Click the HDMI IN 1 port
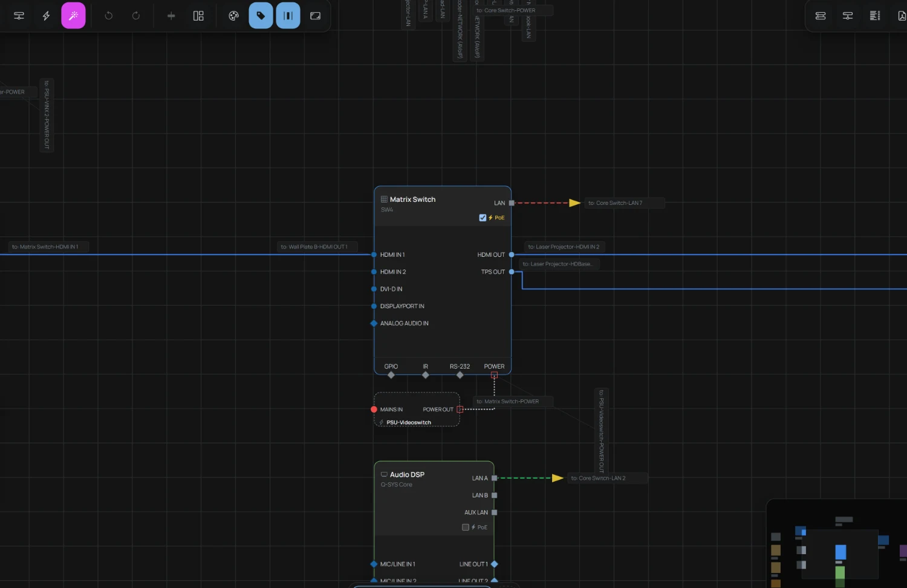Screen dimensions: 907x588 pos(374,254)
